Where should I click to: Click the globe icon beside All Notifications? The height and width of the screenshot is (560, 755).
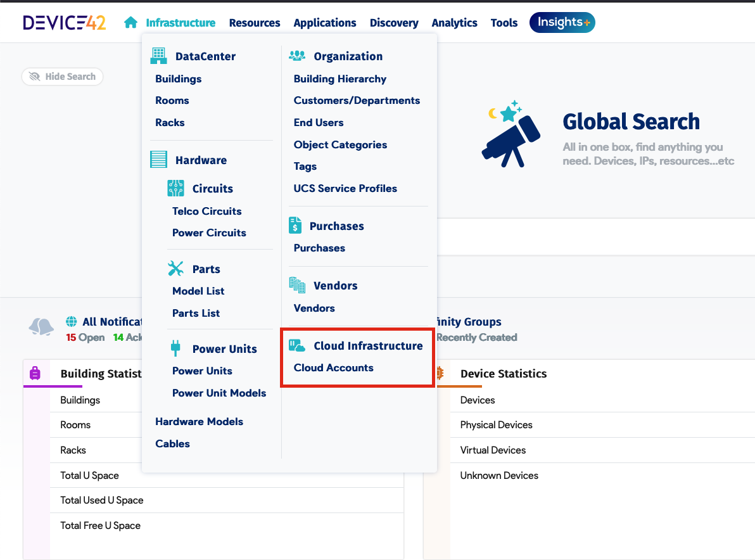pos(72,321)
